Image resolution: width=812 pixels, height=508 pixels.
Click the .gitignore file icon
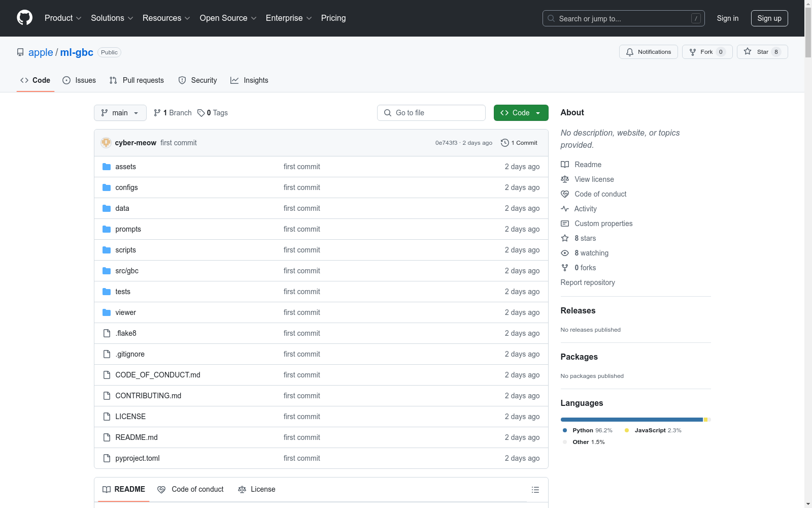tap(107, 354)
